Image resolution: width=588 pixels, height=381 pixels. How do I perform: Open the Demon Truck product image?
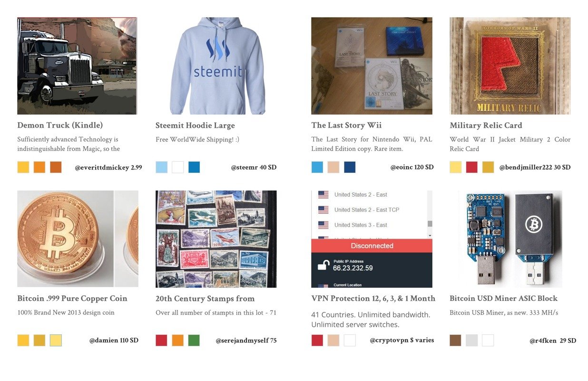[x=77, y=66]
